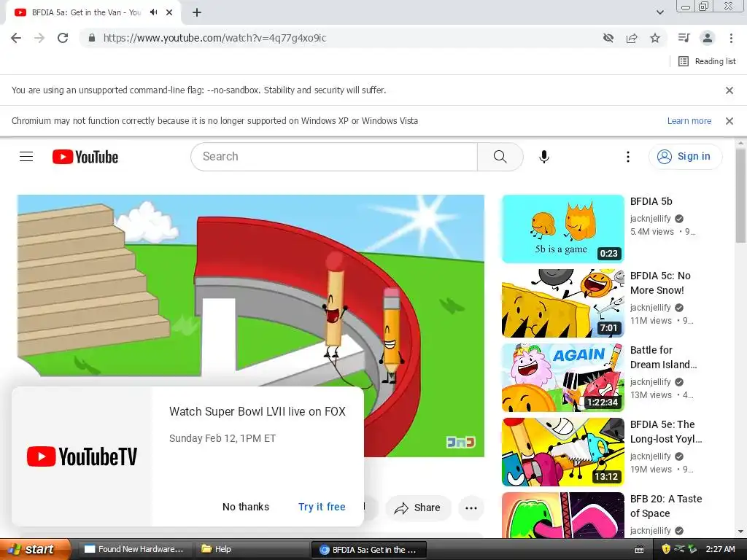Open the BFDIA 5e thumbnail with 13:12
The image size is (747, 560).
point(562,452)
